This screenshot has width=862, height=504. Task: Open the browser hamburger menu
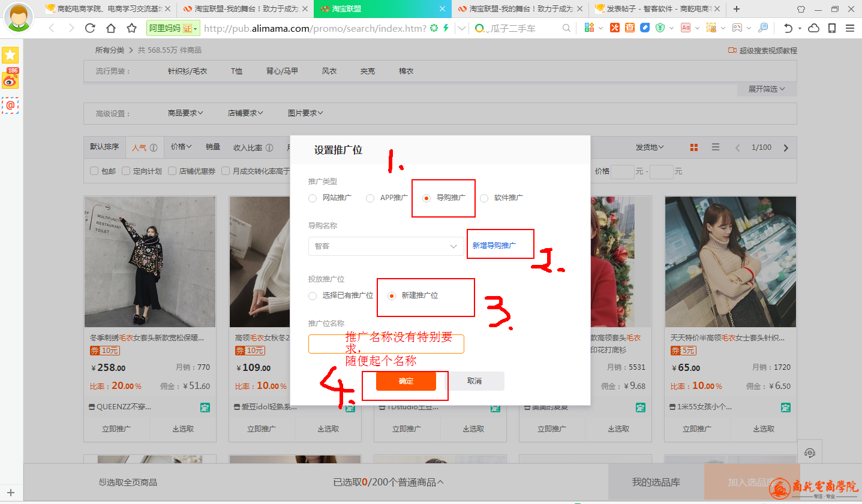point(850,28)
